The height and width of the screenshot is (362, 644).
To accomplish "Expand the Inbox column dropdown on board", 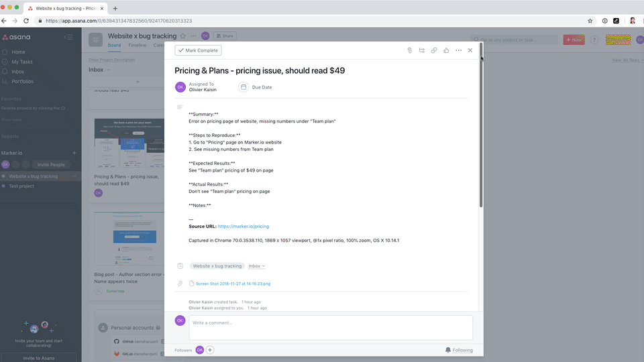I will click(109, 70).
